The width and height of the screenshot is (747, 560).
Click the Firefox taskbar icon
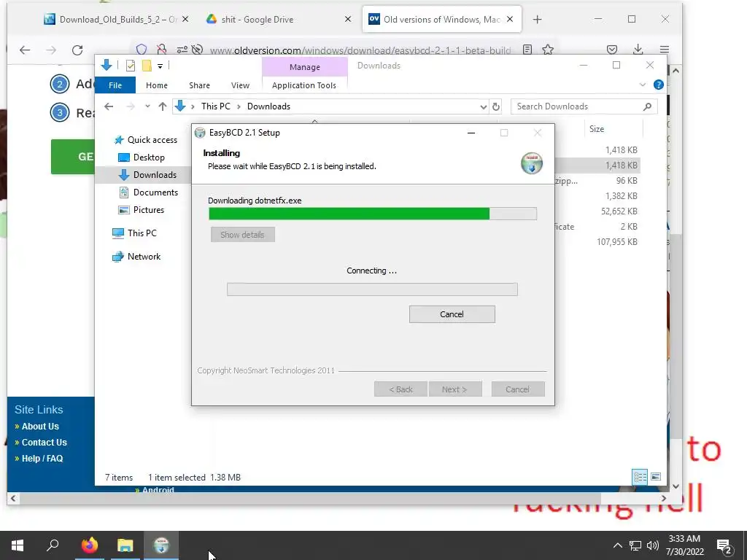pyautogui.click(x=89, y=545)
